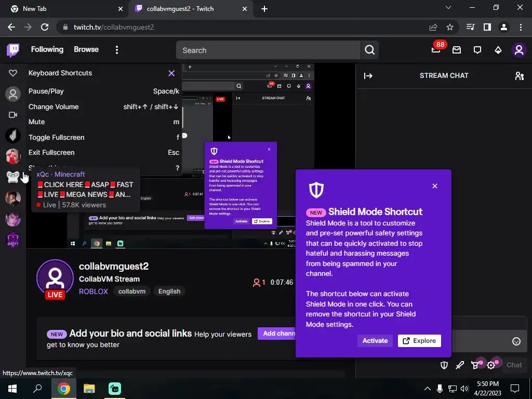Screen dimensions: 532x399
Task: Open the emote picker smiley icon
Action: [x=516, y=341]
